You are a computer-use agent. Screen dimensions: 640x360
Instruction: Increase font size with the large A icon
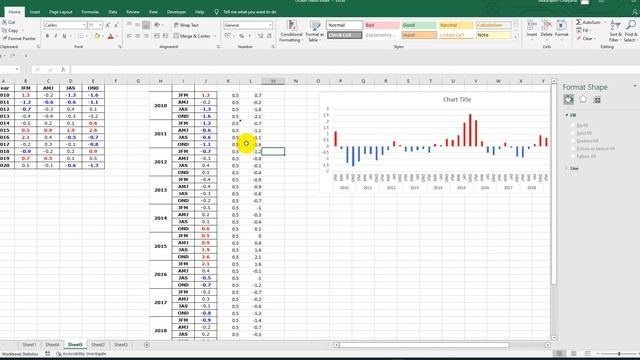pyautogui.click(x=108, y=25)
